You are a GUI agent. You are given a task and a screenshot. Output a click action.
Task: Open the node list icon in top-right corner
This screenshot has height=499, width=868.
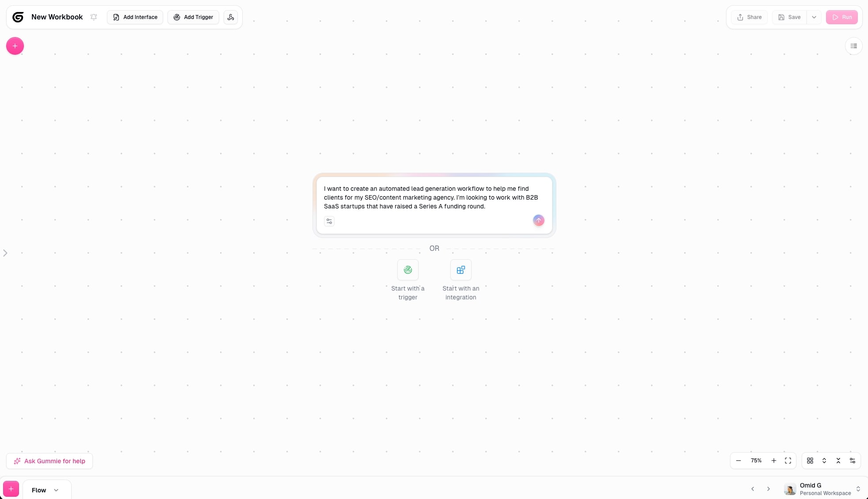tap(853, 45)
